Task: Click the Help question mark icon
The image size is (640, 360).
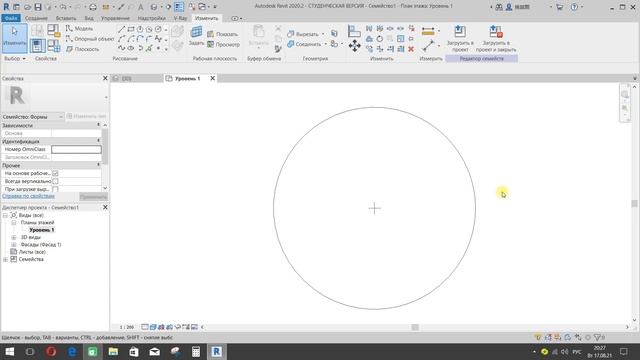Action: (574, 7)
